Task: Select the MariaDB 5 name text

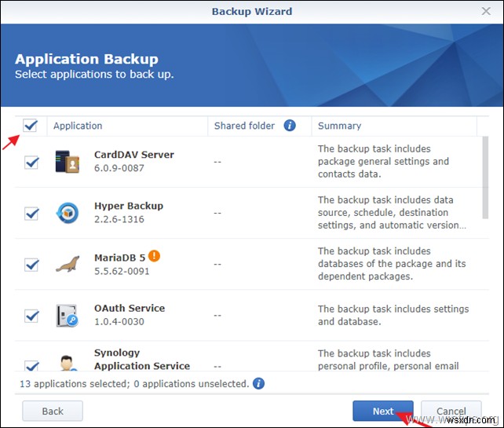Action: point(119,258)
